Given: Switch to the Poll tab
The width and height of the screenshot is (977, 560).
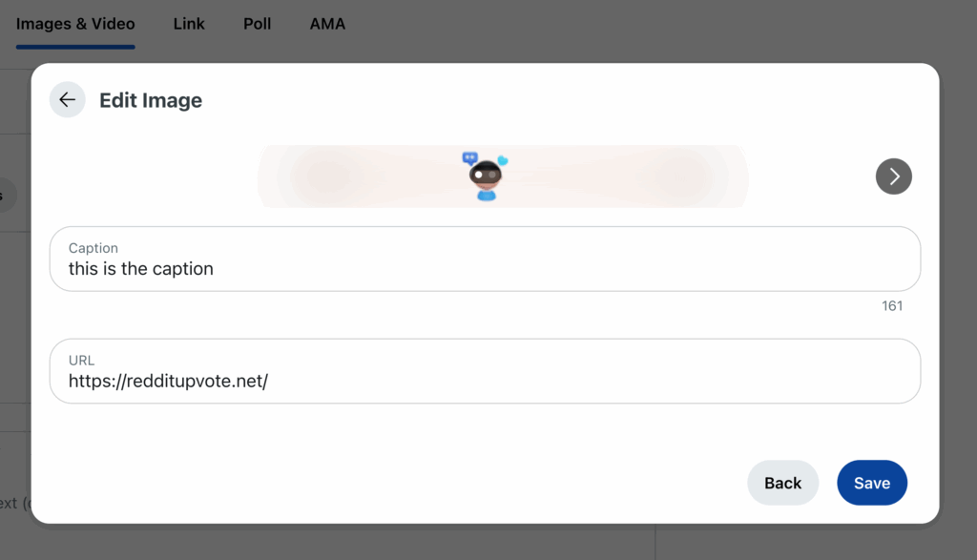Looking at the screenshot, I should [257, 24].
